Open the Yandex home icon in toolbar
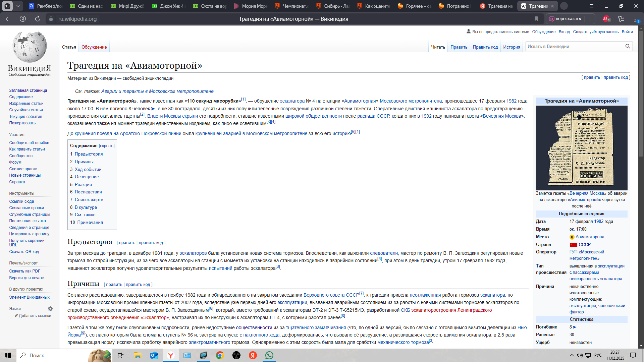The height and width of the screenshot is (362, 644). point(23,19)
